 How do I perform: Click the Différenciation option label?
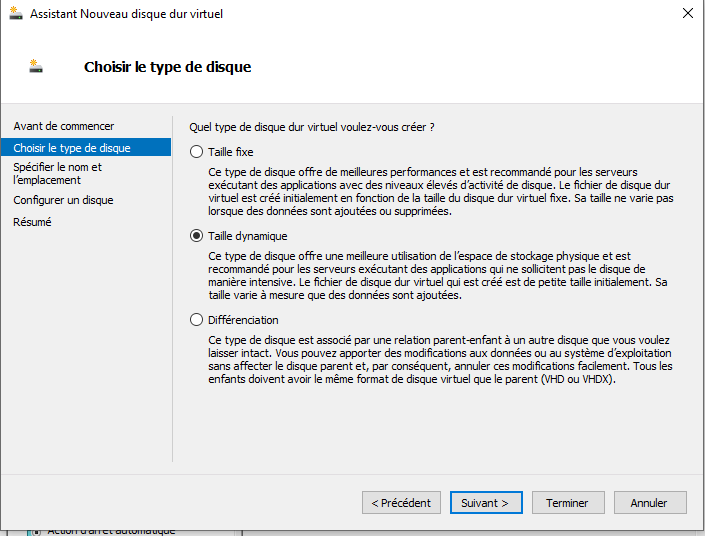click(x=243, y=320)
